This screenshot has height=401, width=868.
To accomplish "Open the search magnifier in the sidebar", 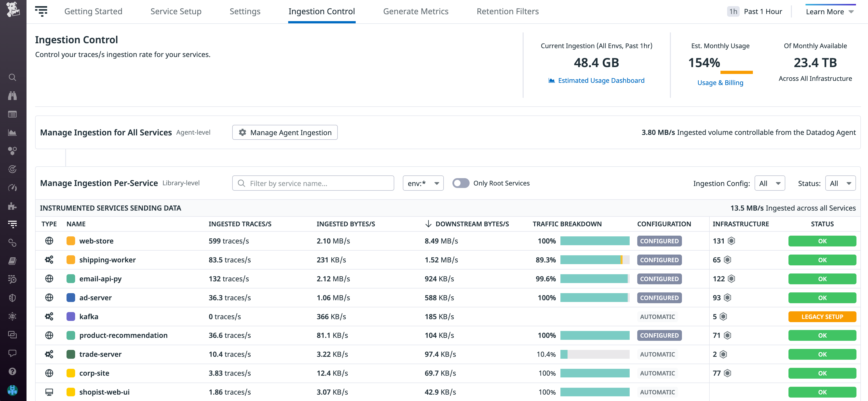I will [13, 77].
